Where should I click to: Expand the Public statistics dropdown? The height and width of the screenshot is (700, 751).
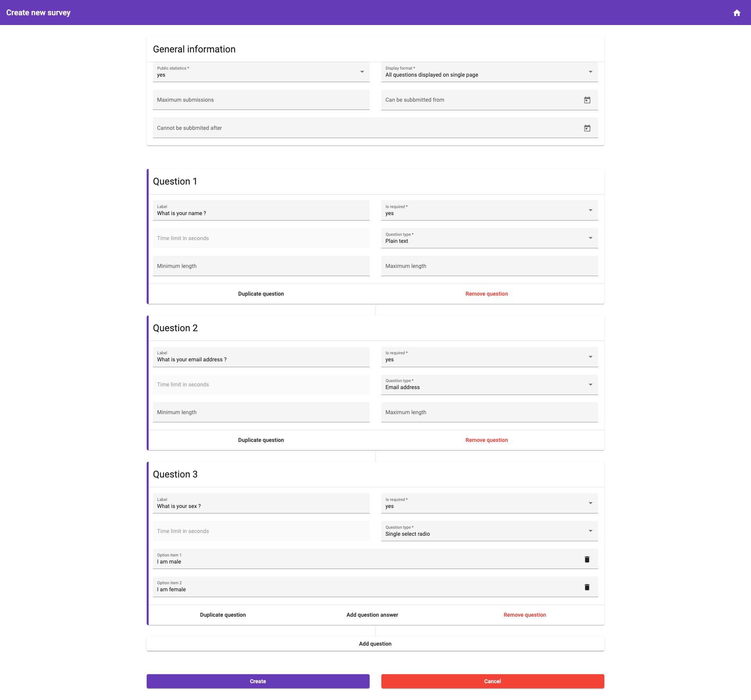click(x=261, y=72)
